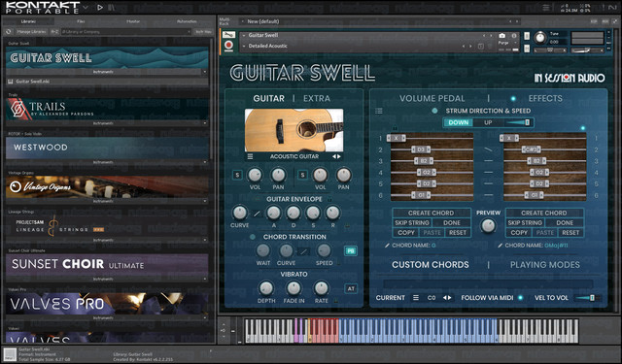This screenshot has width=622, height=364.
Task: Open guitar list menu icon under image
Action: [x=250, y=156]
